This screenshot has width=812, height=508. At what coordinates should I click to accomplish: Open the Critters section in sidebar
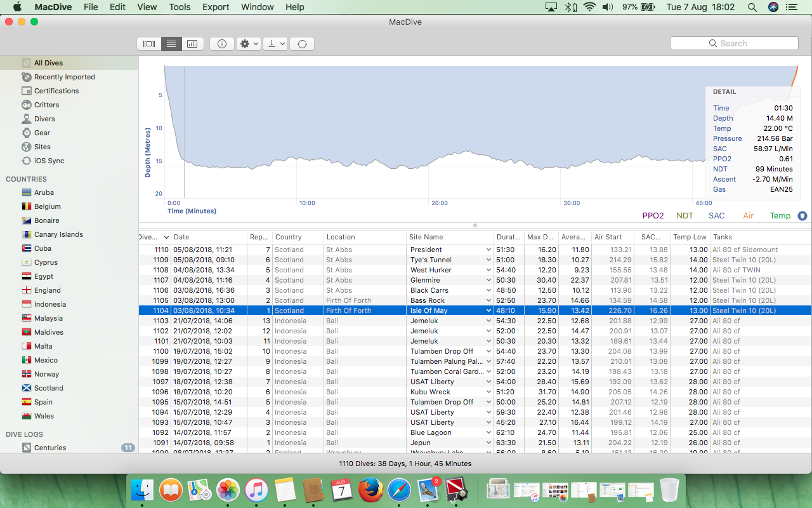(46, 105)
